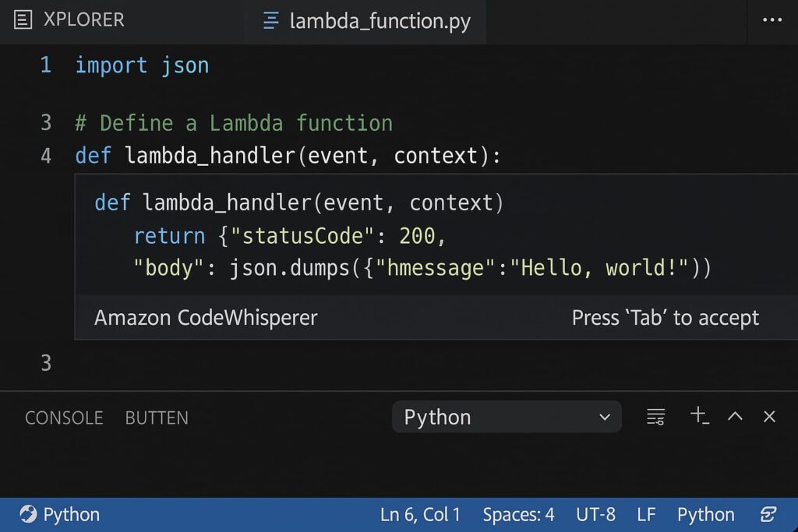Open the CONSOLE panel tab
The image size is (798, 532).
[x=64, y=418]
